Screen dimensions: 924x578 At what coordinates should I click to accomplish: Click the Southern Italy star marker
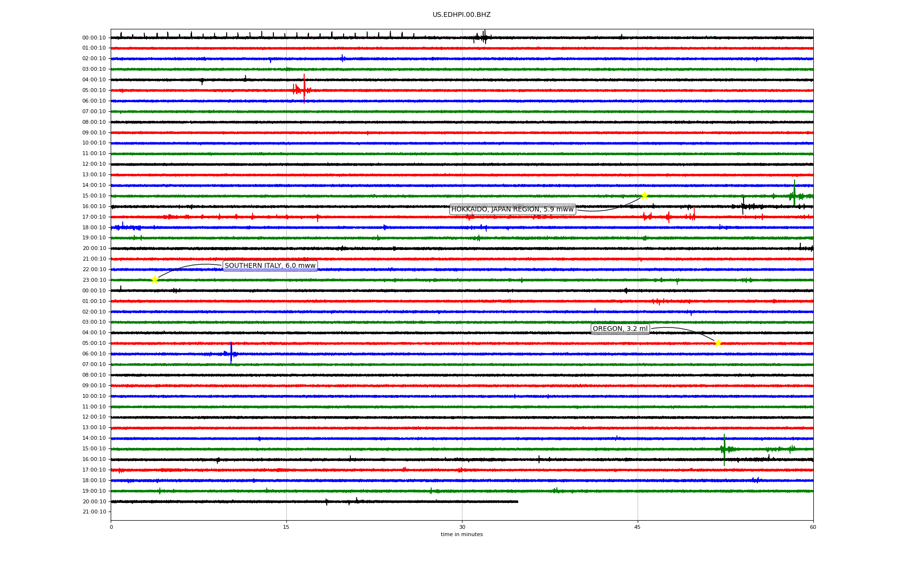point(154,280)
